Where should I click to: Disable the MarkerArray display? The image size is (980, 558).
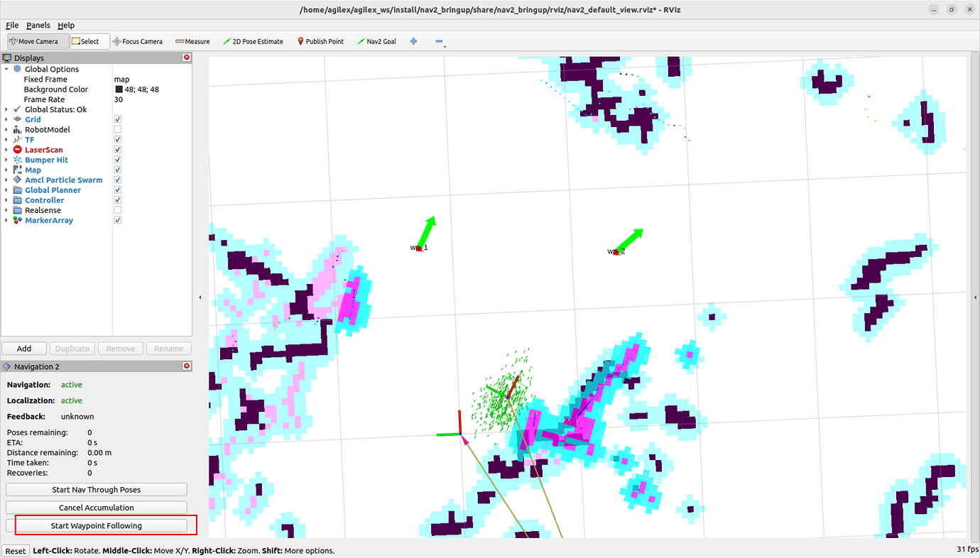tap(117, 220)
